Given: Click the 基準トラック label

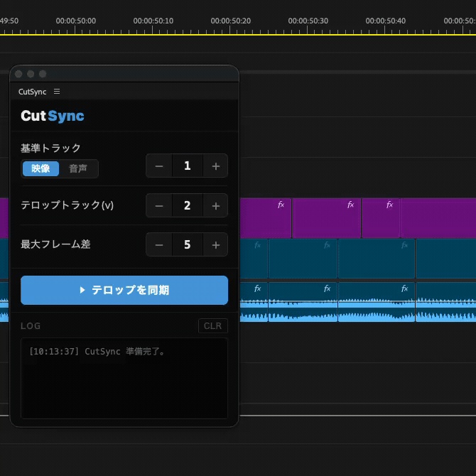Looking at the screenshot, I should point(50,148).
